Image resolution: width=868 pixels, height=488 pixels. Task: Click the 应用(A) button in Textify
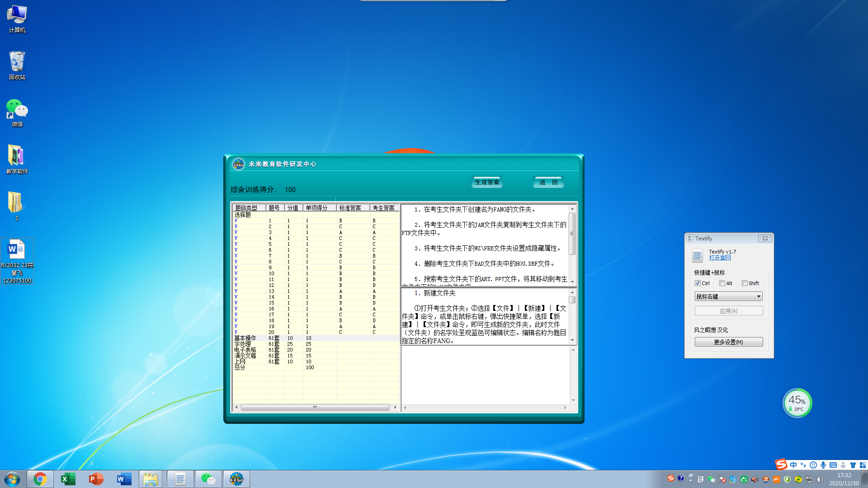click(x=729, y=311)
